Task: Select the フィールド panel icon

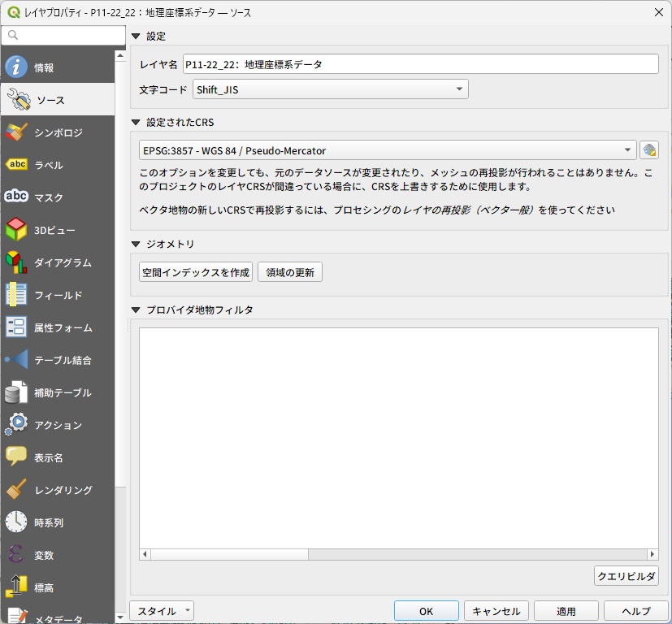Action: point(59,294)
